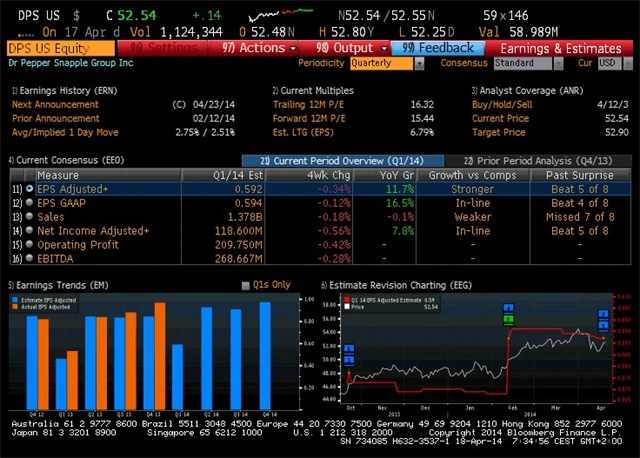Viewport: 640px width, 458px height.
Task: Click the orange Actual EPS Adjusted legend swatch
Action: [16, 306]
